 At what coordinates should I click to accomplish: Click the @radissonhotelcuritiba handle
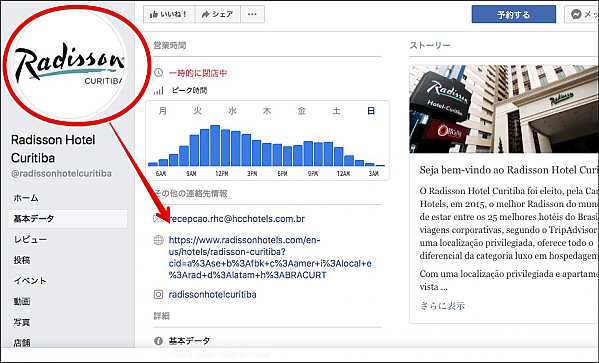coord(61,173)
